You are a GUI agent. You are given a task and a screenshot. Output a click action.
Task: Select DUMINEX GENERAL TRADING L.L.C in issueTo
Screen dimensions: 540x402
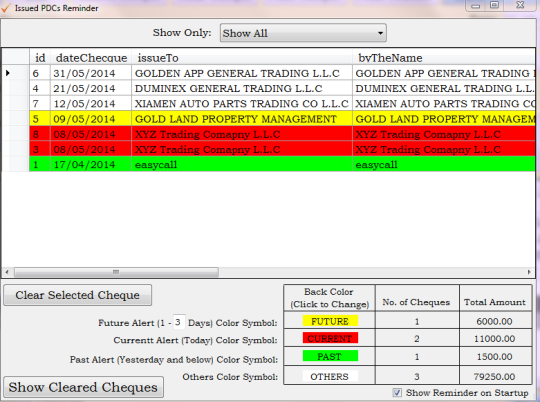242,88
